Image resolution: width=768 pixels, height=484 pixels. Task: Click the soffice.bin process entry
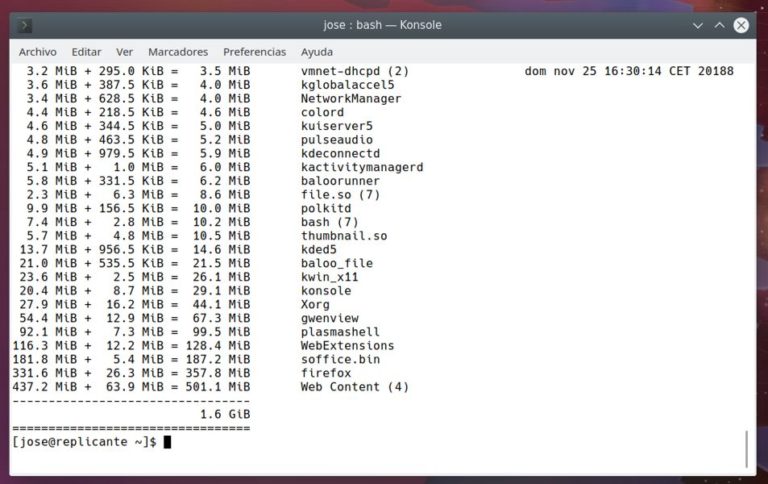coord(340,359)
